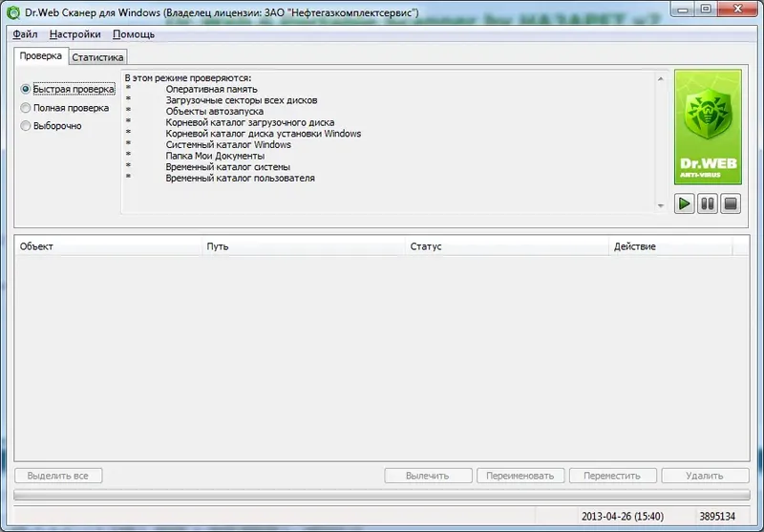The width and height of the screenshot is (764, 532).
Task: Switch to the Проверка tab
Action: [41, 55]
